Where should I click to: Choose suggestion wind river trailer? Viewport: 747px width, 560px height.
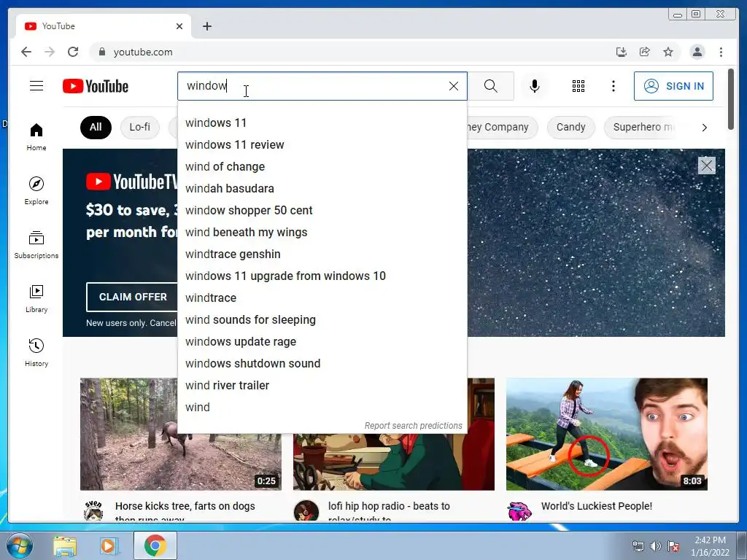click(x=322, y=386)
